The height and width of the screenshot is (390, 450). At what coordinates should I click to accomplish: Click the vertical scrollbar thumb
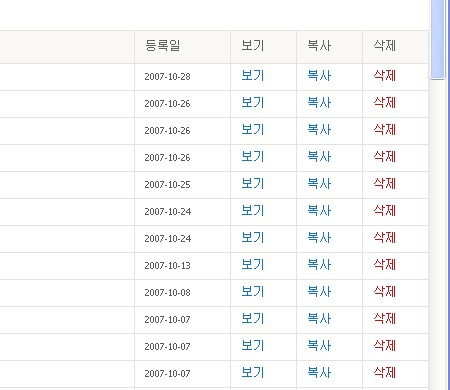coord(438,39)
